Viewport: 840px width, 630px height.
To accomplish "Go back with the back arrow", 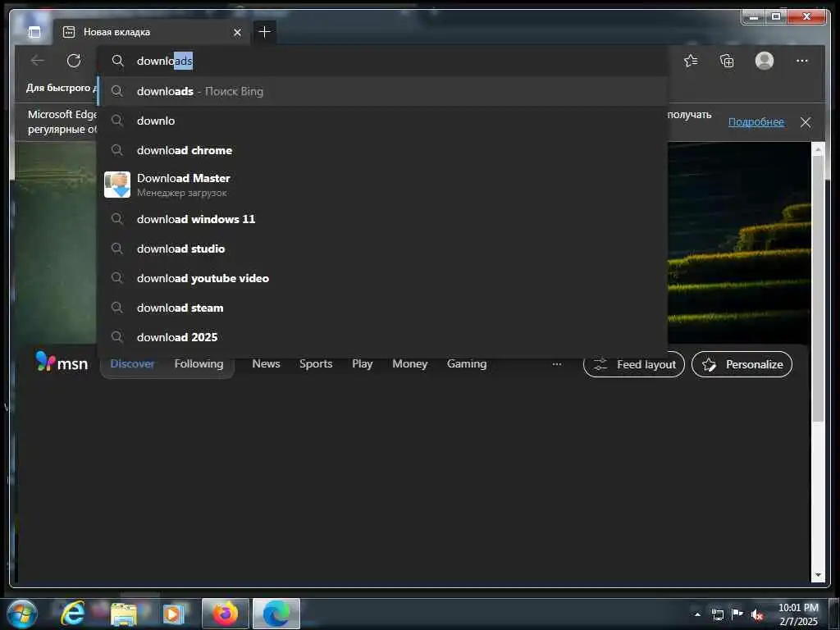I will coord(38,61).
